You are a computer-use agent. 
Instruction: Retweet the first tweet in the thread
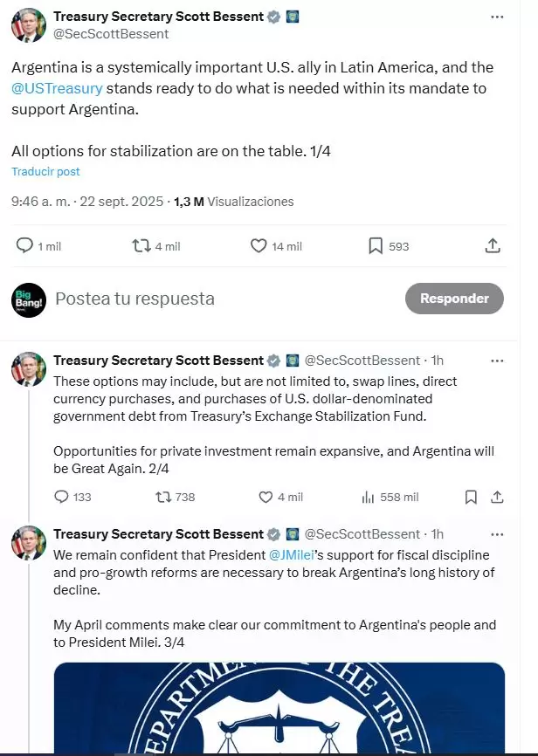tap(141, 245)
